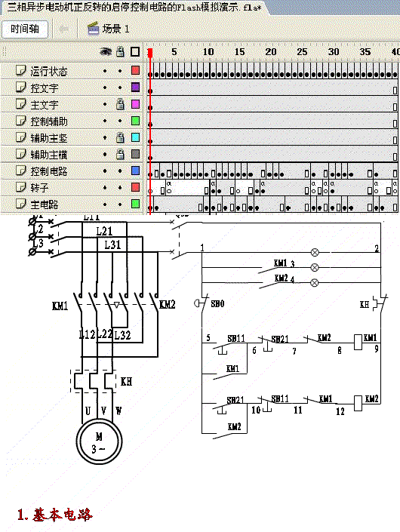Unlock the 主文字 layer padlock

(x=120, y=104)
